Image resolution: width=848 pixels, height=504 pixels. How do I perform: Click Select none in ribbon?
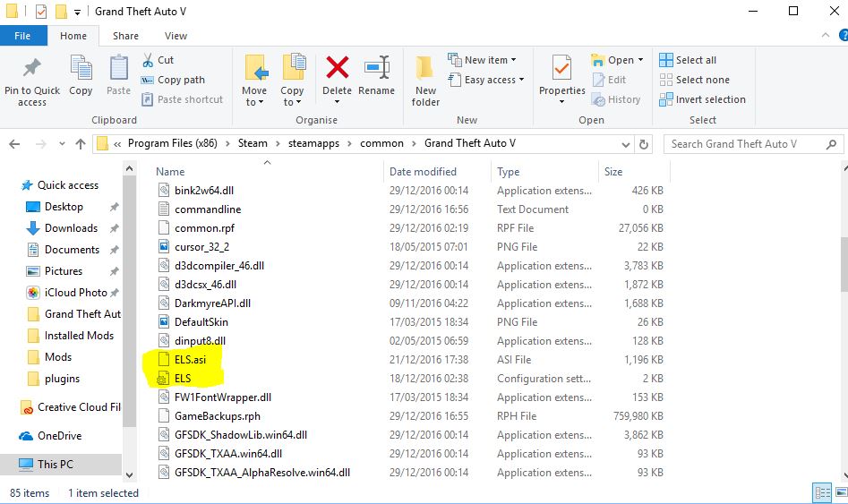click(694, 80)
